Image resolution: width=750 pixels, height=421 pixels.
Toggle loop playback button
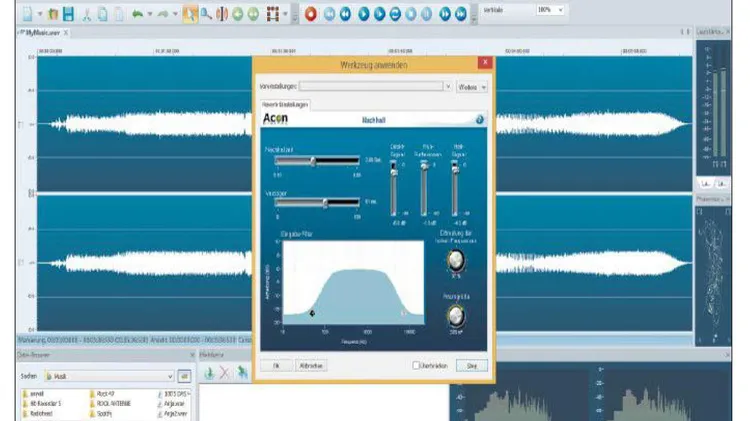(x=395, y=14)
